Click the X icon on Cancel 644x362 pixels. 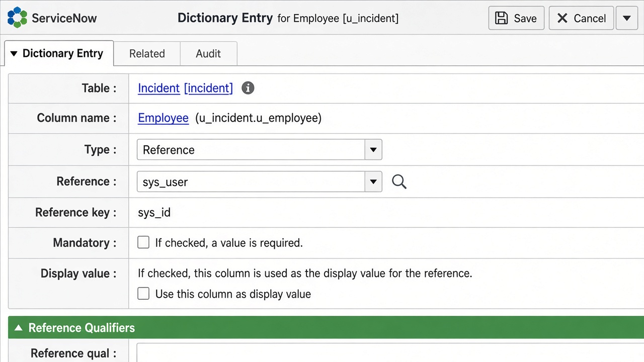(x=562, y=18)
